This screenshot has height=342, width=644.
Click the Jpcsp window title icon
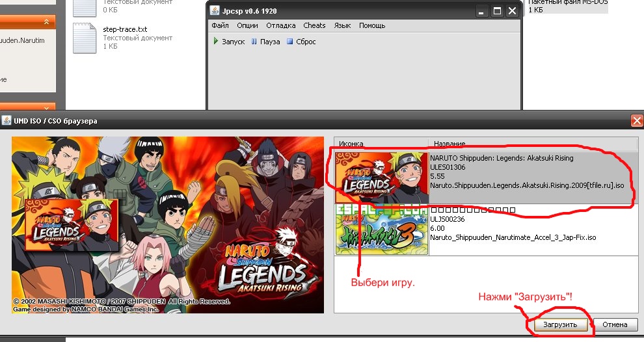215,10
